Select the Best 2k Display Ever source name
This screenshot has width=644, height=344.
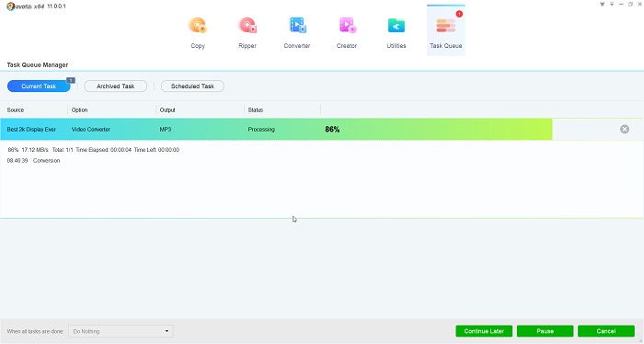point(31,130)
